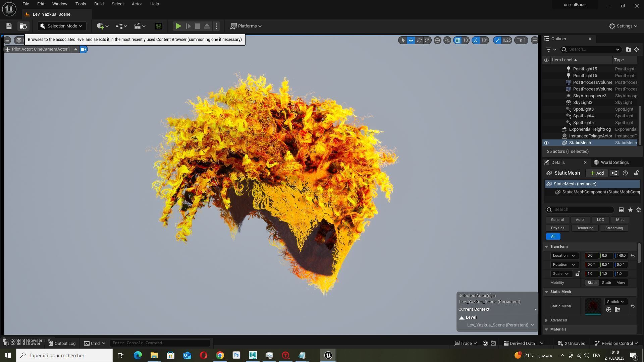Image resolution: width=644 pixels, height=362 pixels.
Task: Click the Outliner create folder icon
Action: (628, 50)
